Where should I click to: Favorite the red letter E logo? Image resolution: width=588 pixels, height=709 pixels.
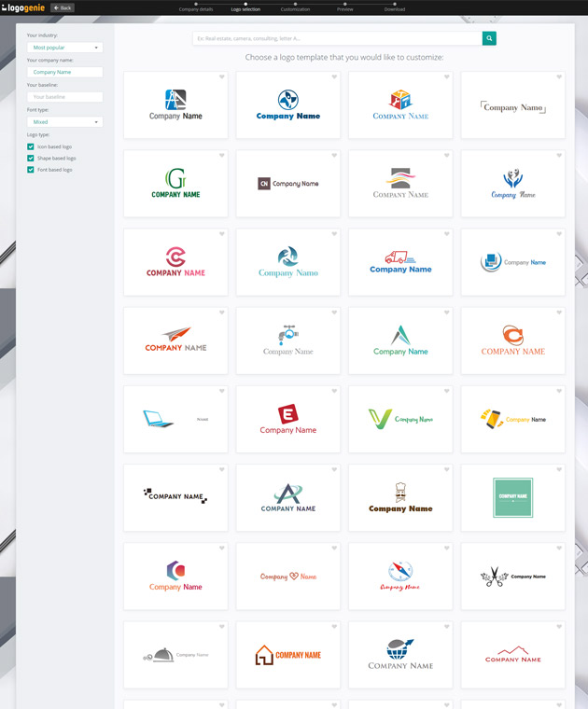coord(334,391)
